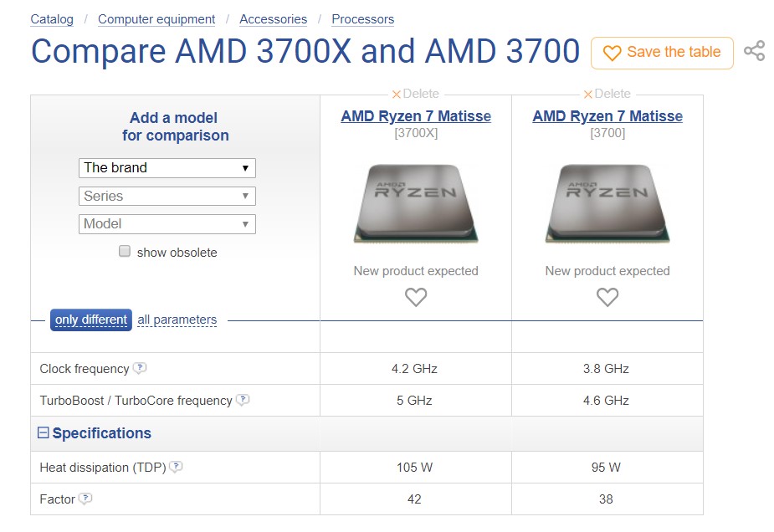The width and height of the screenshot is (774, 532).
Task: Click the 5 GHz turbo value
Action: tap(414, 400)
